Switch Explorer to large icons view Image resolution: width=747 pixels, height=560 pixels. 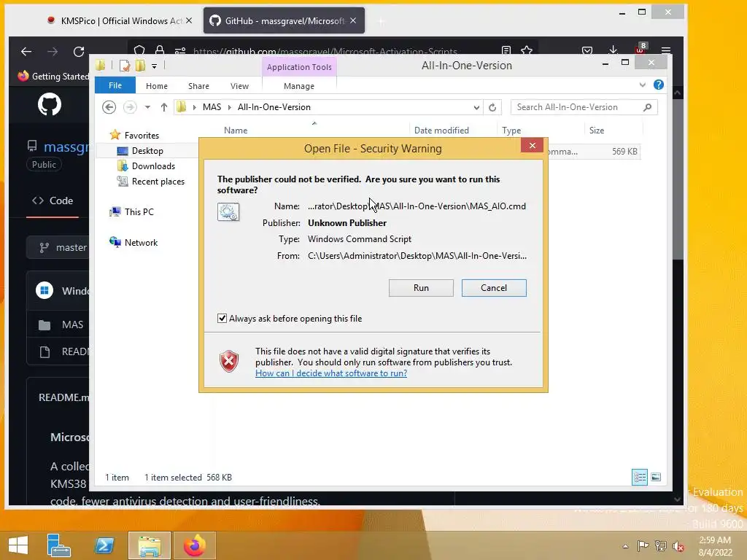point(656,477)
